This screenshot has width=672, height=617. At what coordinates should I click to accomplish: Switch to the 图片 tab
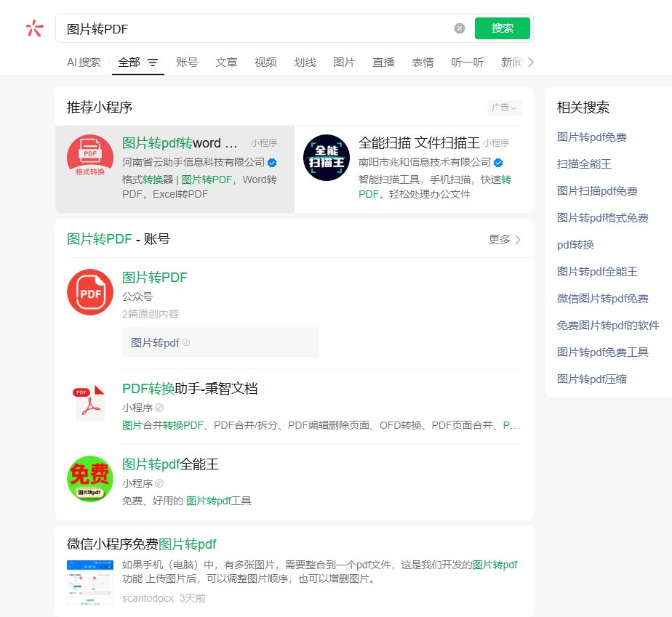(x=344, y=62)
